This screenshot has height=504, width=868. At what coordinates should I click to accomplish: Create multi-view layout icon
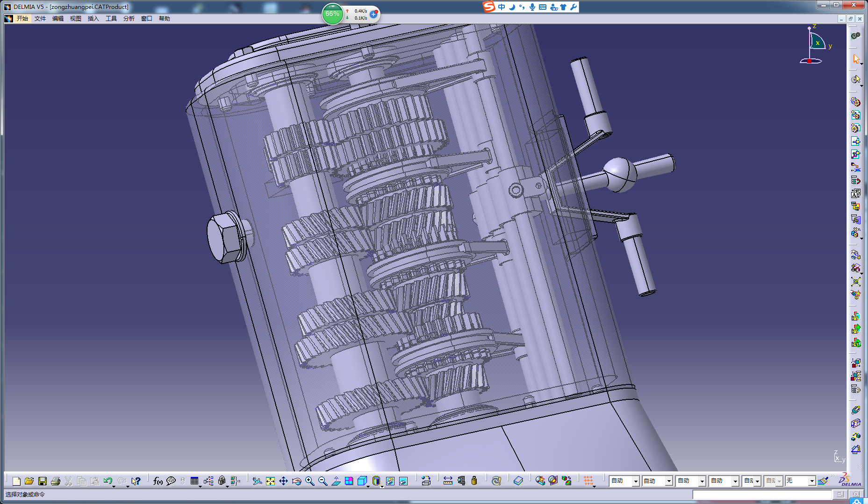click(x=349, y=481)
